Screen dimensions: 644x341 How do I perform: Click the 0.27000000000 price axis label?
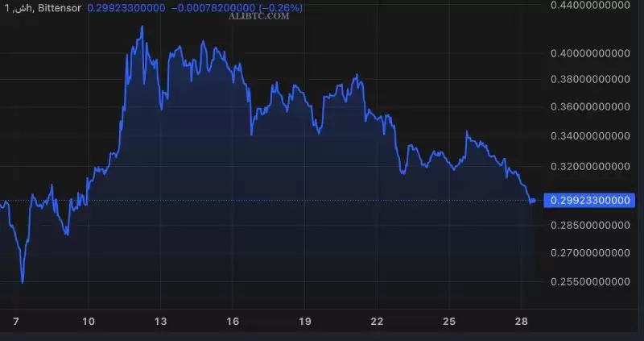click(x=589, y=253)
